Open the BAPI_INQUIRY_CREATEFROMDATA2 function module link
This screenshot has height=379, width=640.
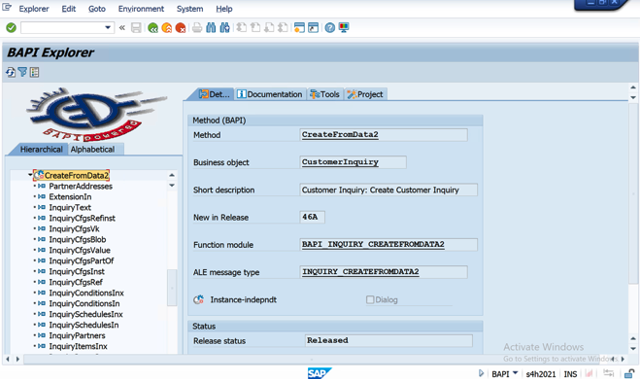[373, 244]
